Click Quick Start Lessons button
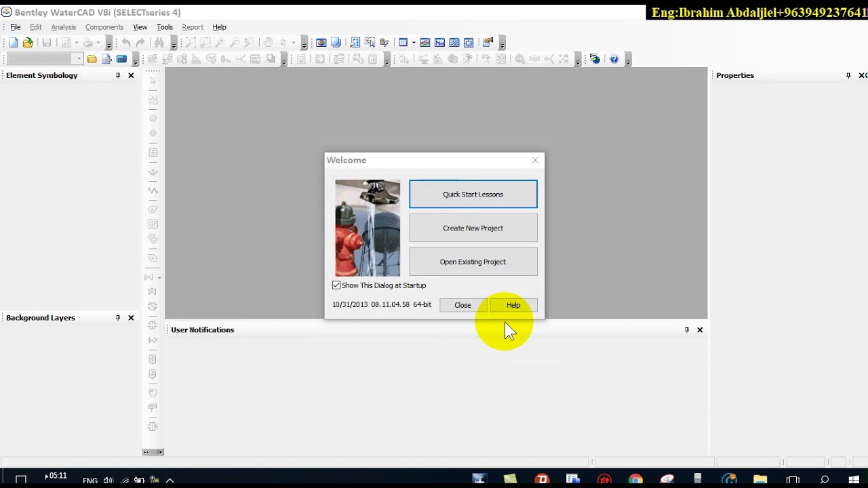Viewport: 868px width, 488px height. 473,195
